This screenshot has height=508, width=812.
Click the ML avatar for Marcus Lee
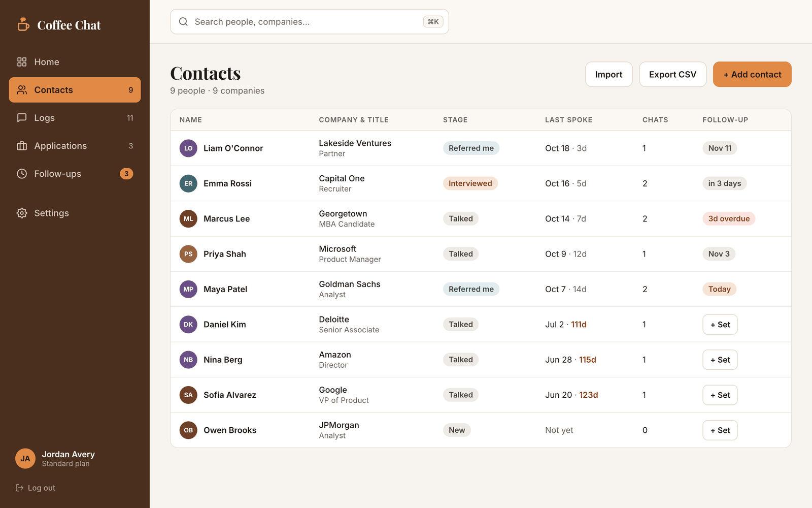tap(188, 219)
